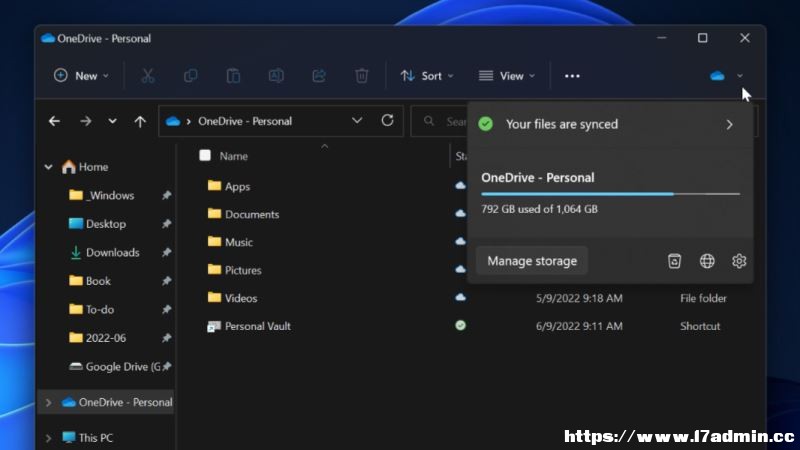Click the OneDrive - Personal heading in flyout
The height and width of the screenshot is (450, 800).
[538, 178]
